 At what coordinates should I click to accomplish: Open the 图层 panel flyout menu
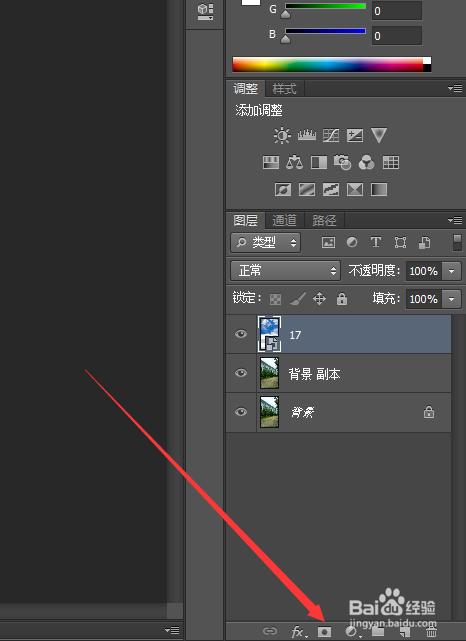(x=455, y=221)
